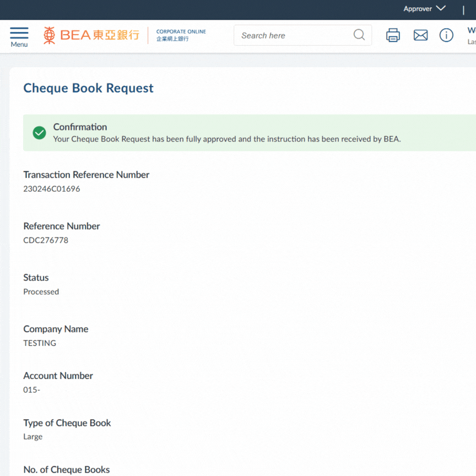The height and width of the screenshot is (476, 476).
Task: Select account number value 015-
Action: click(31, 390)
